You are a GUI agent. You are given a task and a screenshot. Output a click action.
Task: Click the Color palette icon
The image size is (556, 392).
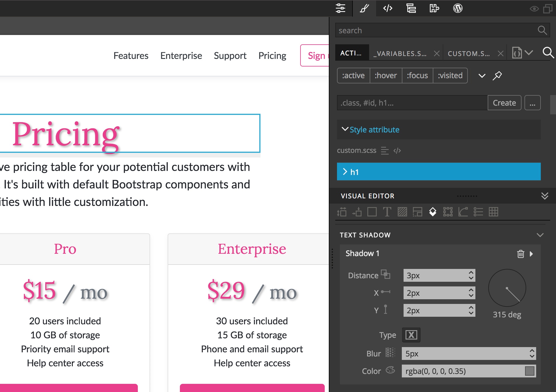coord(390,370)
